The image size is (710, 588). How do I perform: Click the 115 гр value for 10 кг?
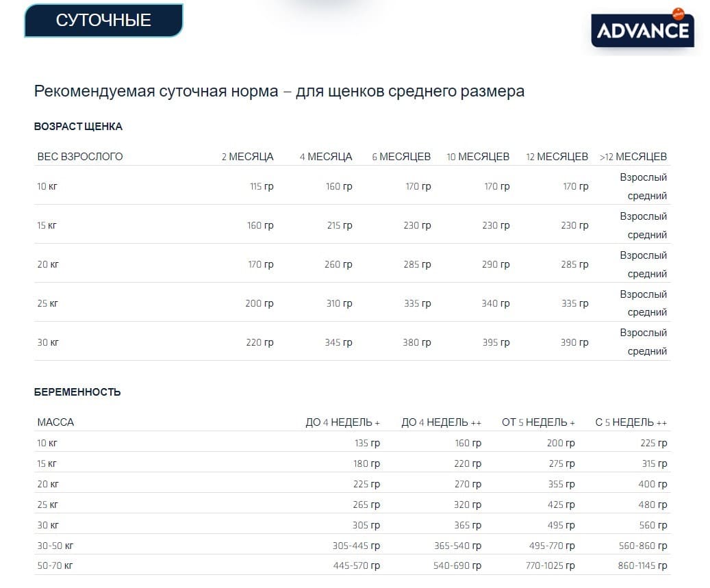pos(261,186)
